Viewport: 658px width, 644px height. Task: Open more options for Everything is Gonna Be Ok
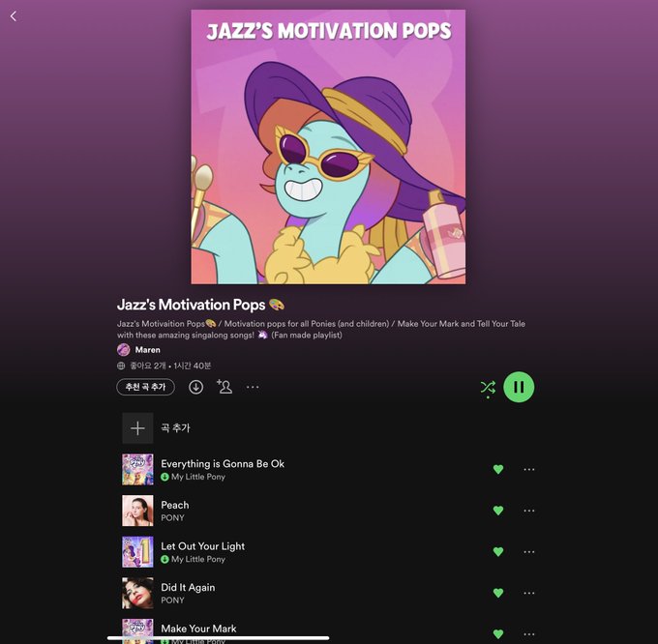pyautogui.click(x=529, y=469)
